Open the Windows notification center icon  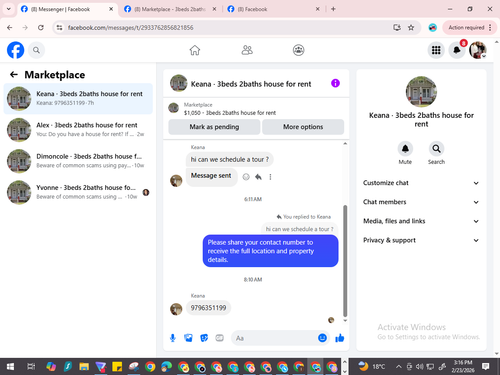485,367
